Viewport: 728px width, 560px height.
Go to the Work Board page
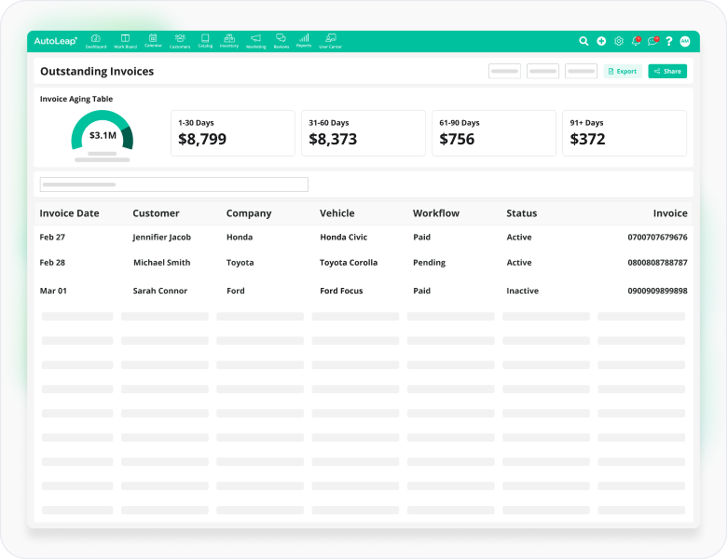tap(125, 41)
